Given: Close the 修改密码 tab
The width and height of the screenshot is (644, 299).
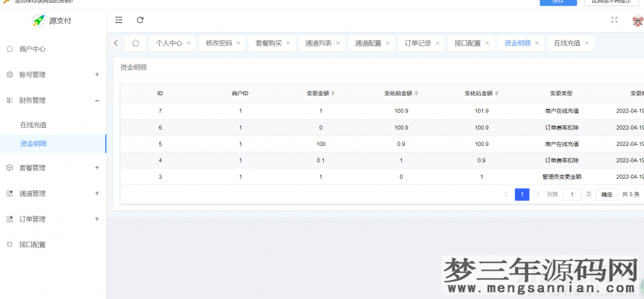Looking at the screenshot, I should (238, 43).
